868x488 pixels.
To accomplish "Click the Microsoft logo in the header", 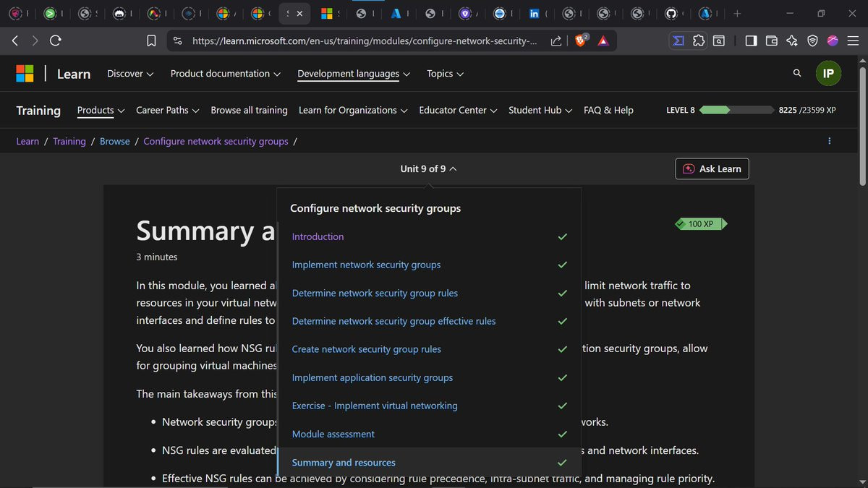I will 25,73.
